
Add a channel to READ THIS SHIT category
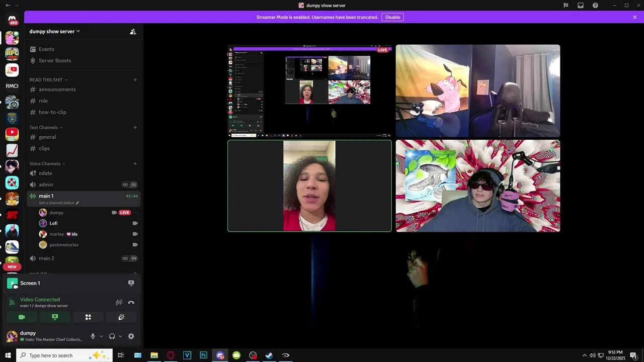point(135,79)
